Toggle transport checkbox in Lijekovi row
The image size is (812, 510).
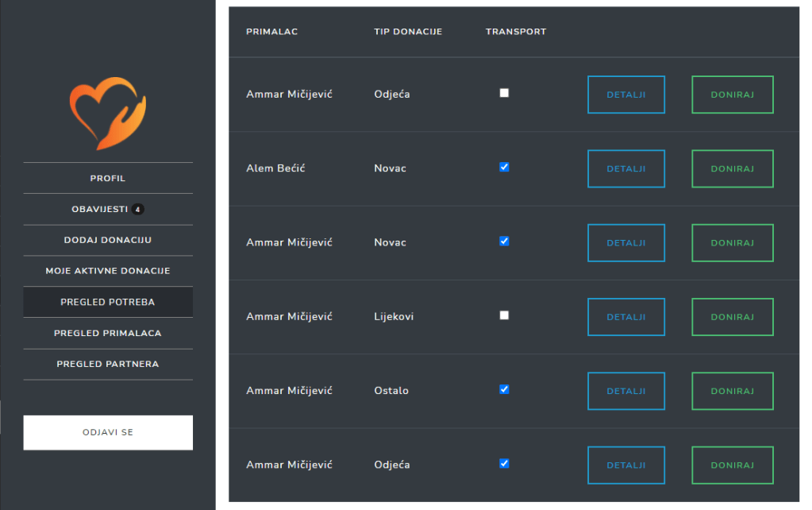coord(504,315)
